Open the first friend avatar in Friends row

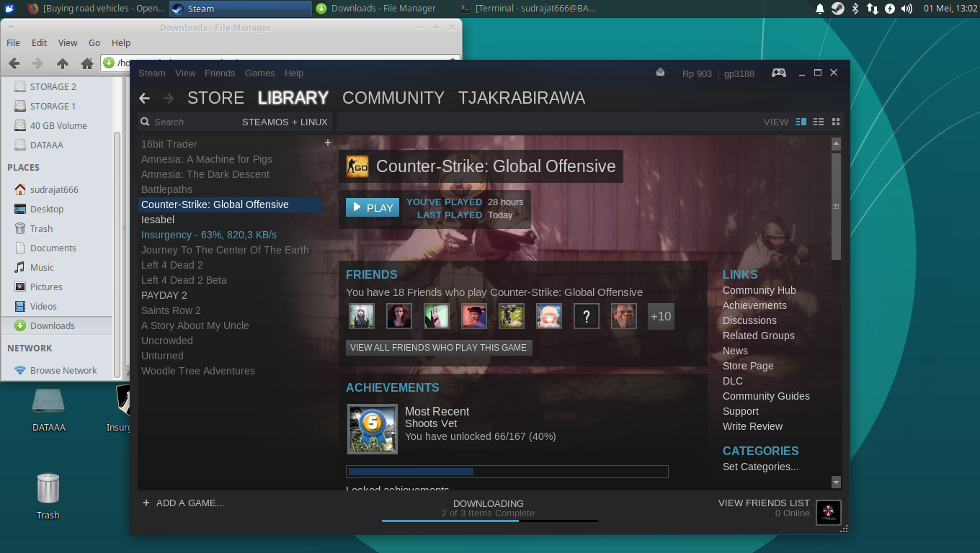[x=362, y=316]
